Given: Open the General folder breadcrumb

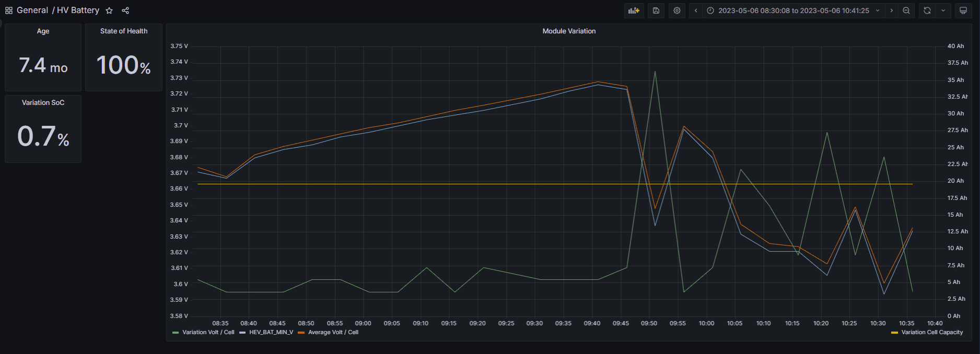Looking at the screenshot, I should coord(32,10).
